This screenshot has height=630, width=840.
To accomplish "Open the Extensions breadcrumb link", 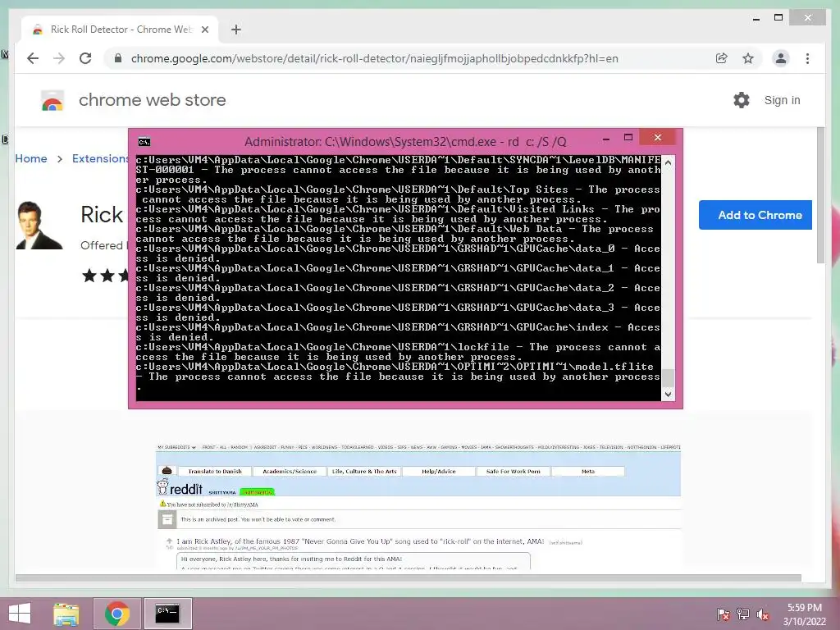I will pos(100,158).
